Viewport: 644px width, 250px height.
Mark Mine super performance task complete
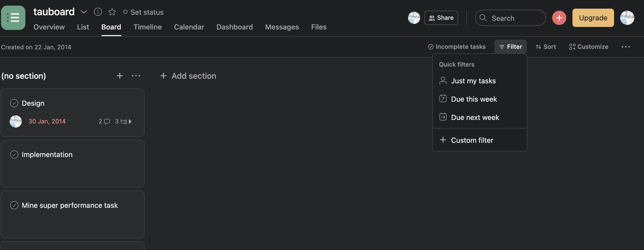click(14, 205)
